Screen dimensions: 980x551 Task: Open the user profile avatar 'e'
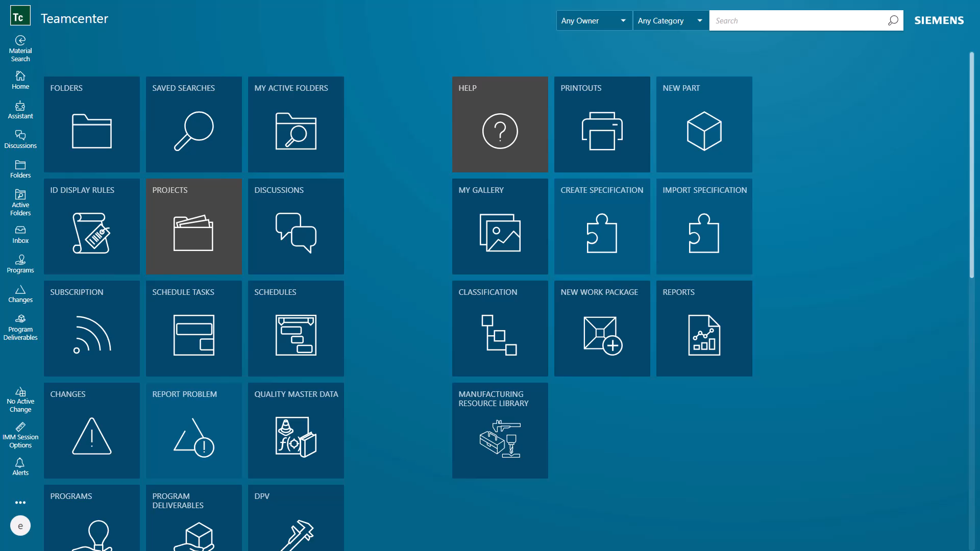tap(20, 525)
